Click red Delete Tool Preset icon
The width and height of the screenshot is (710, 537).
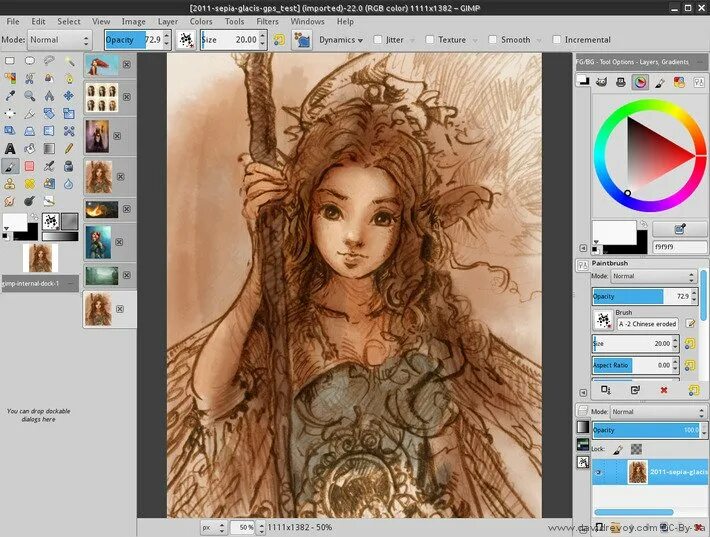pos(664,390)
